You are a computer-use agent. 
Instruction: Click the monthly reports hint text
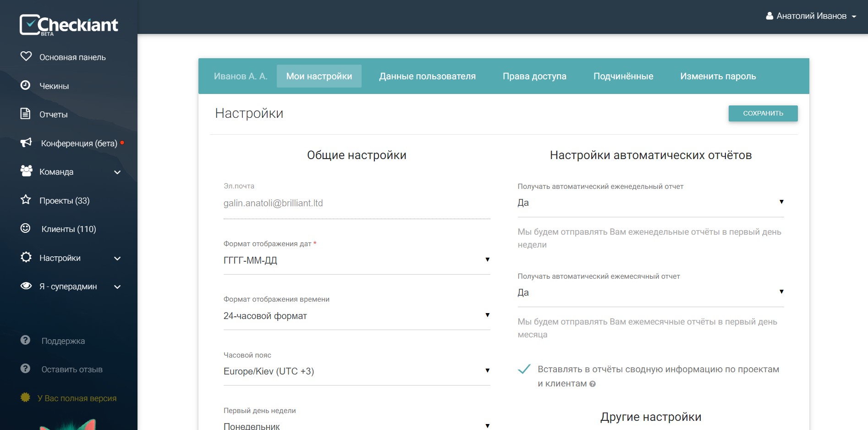(648, 328)
